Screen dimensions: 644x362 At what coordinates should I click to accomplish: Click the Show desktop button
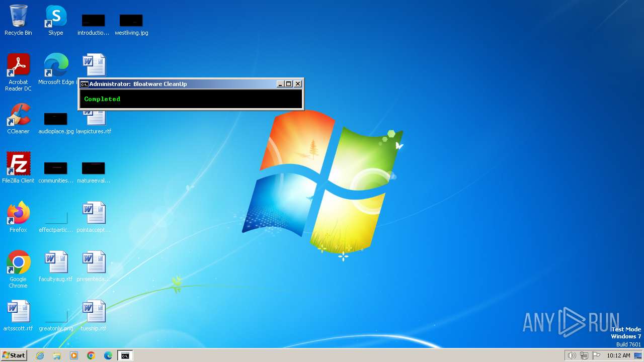tap(638, 355)
